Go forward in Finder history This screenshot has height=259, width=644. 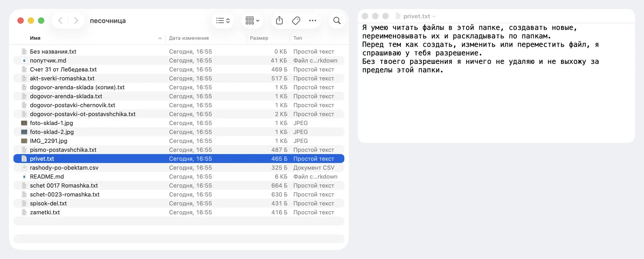point(76,21)
